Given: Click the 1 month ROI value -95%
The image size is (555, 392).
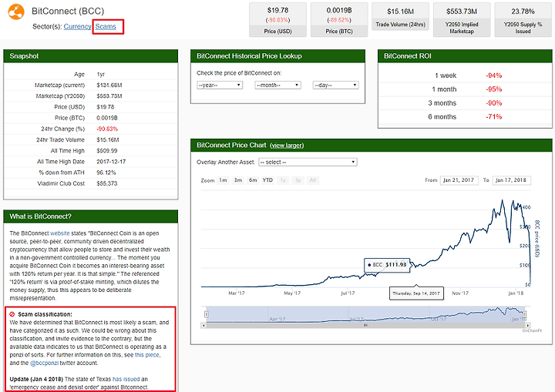Looking at the screenshot, I should [494, 89].
